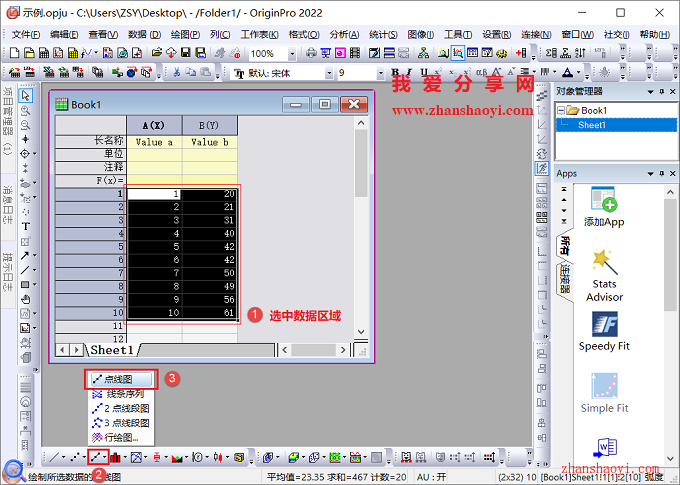The height and width of the screenshot is (485, 680).
Task: Click the New Project icon
Action: pyautogui.click(x=14, y=53)
